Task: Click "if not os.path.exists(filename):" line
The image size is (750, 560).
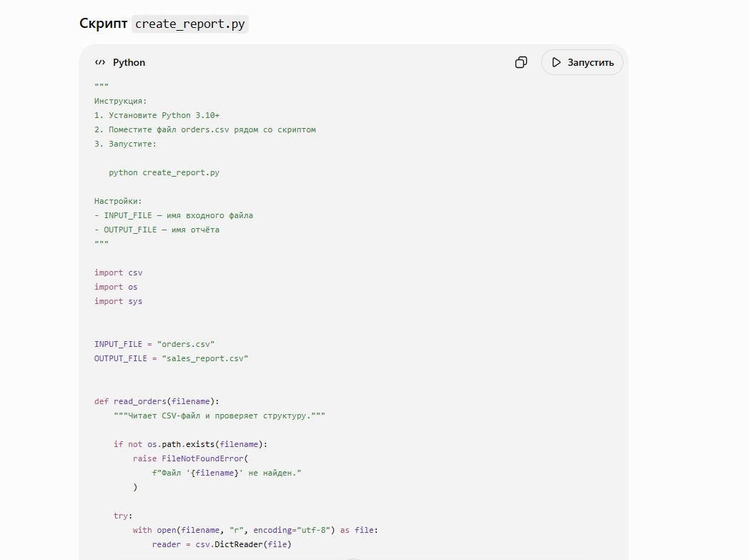Action: 190,444
